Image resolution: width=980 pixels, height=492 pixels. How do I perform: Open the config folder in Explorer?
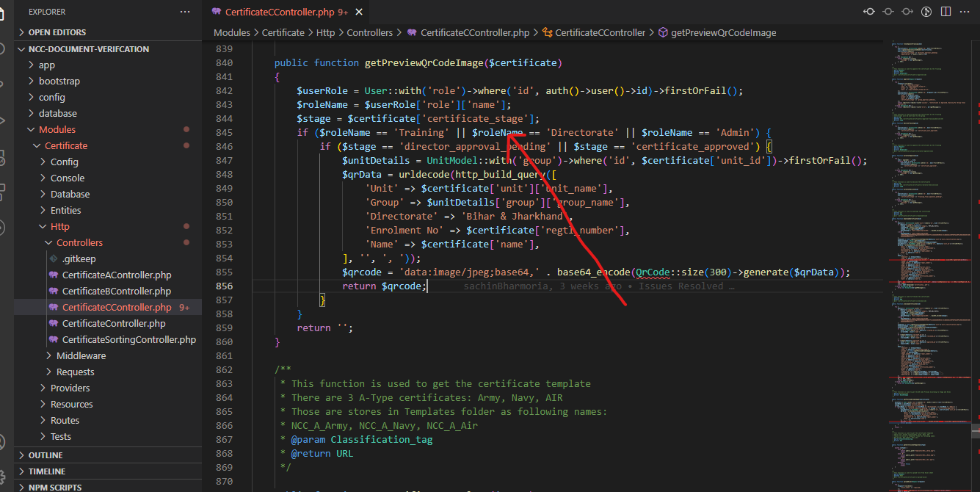point(52,98)
